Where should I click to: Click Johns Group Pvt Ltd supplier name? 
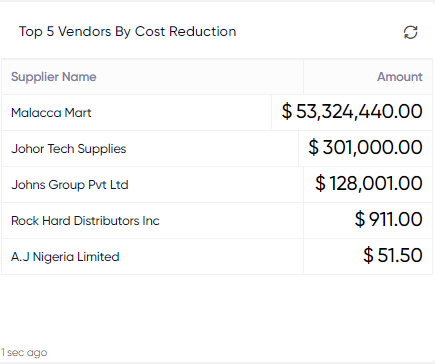[70, 185]
